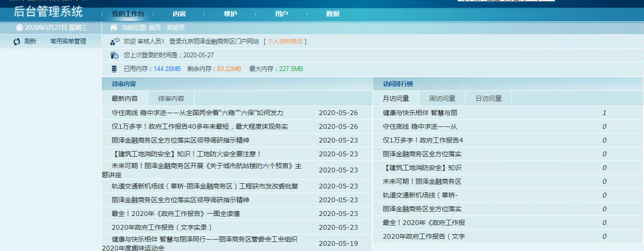Click ranking entry 轨道交通新机场线（草桥-
644x251 pixels.
(420, 195)
